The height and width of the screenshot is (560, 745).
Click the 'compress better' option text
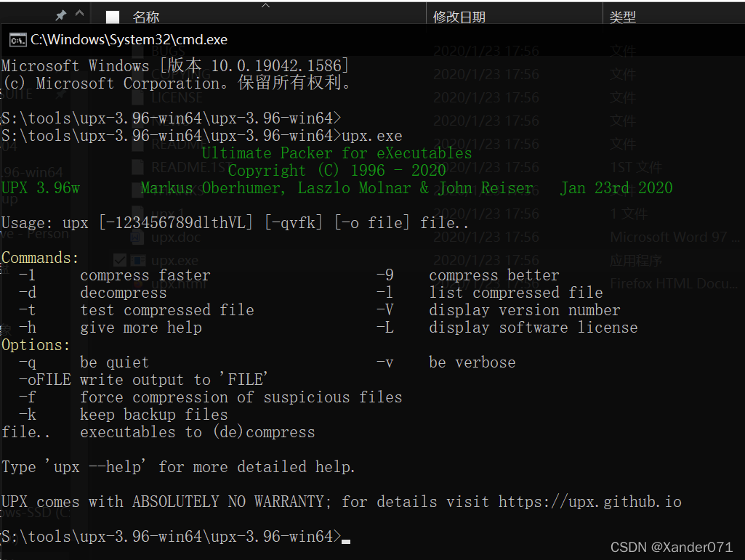[494, 275]
